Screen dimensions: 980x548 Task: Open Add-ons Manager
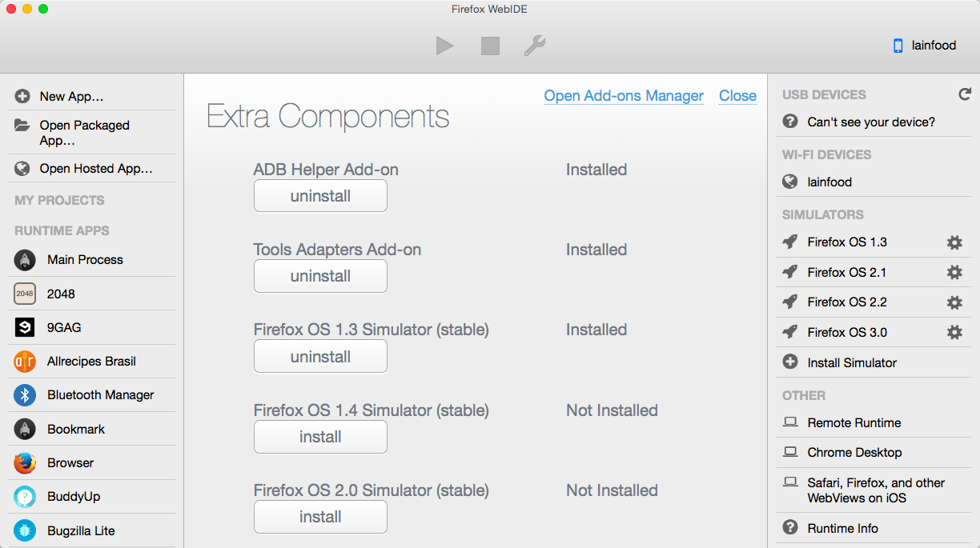[x=624, y=96]
